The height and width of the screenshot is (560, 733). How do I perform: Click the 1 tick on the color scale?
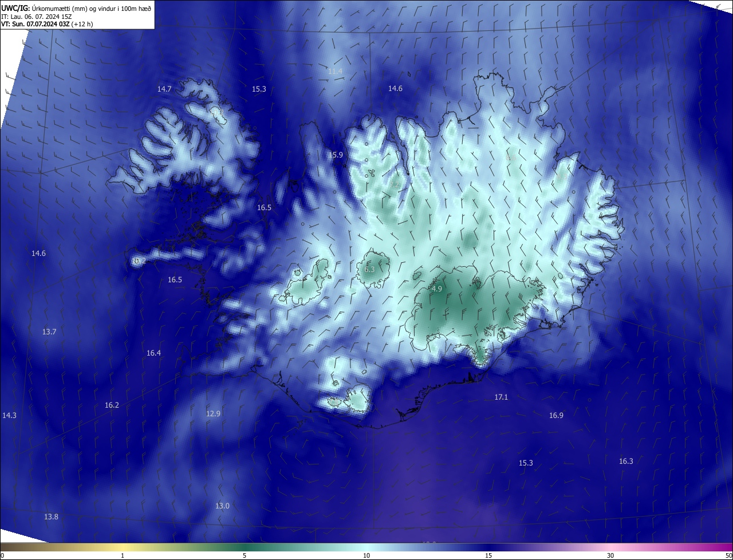(x=123, y=555)
